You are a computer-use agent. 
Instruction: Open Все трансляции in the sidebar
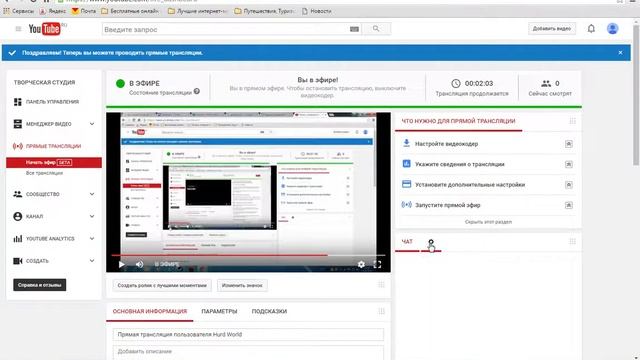pyautogui.click(x=44, y=173)
